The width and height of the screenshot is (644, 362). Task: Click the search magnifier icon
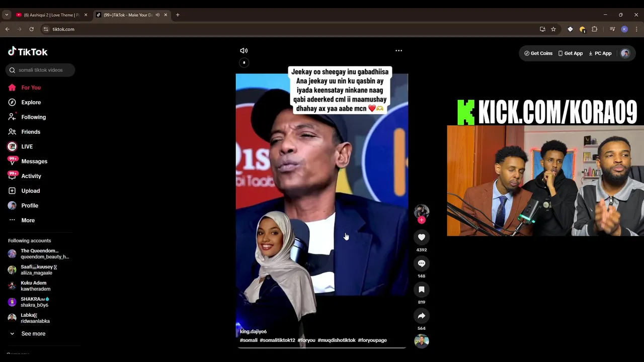(12, 70)
